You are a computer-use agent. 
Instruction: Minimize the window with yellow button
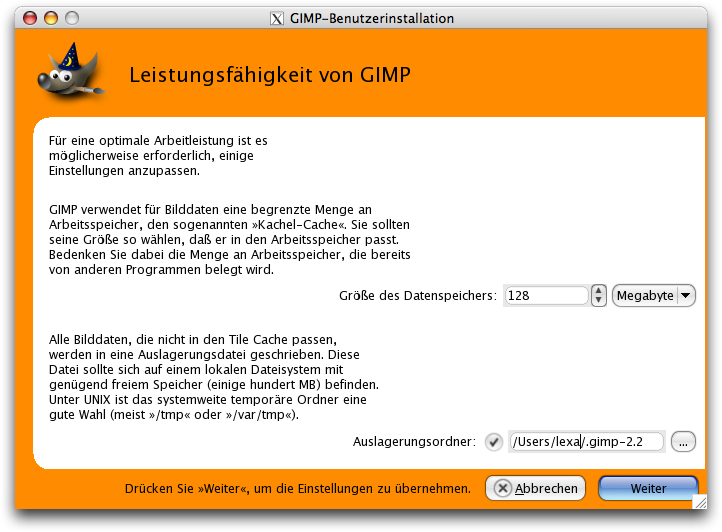pyautogui.click(x=51, y=18)
